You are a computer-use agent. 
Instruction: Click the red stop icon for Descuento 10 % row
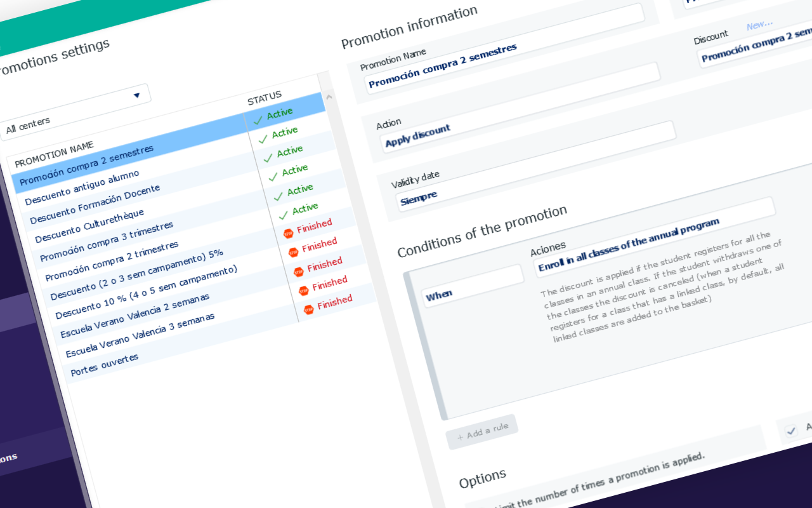(293, 252)
